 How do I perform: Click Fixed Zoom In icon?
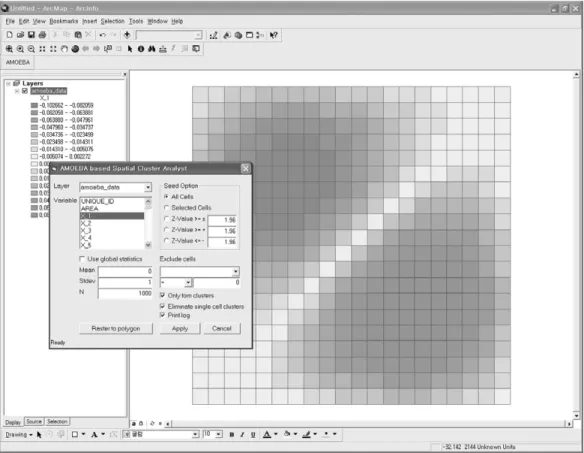[42, 49]
